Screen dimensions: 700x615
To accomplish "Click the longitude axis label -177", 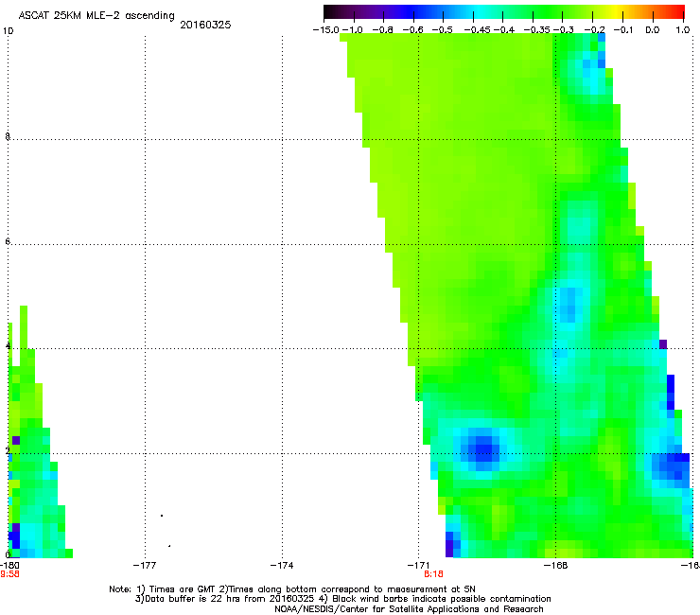I will click(145, 566).
